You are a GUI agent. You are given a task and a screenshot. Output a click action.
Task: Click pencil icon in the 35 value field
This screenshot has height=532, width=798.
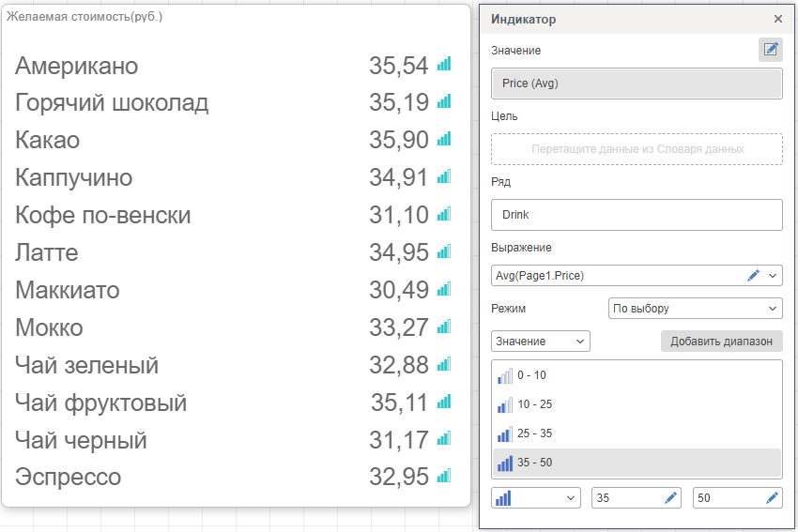click(670, 498)
